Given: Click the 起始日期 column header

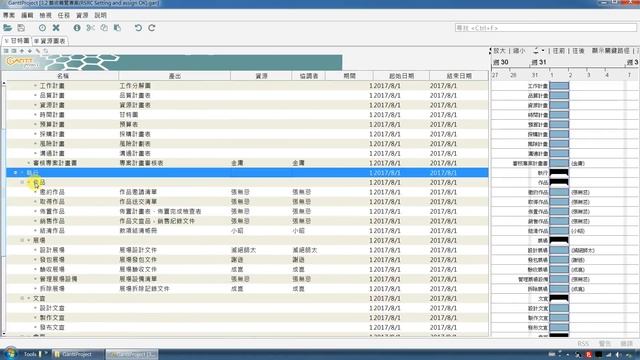Looking at the screenshot, I should click(x=401, y=76).
